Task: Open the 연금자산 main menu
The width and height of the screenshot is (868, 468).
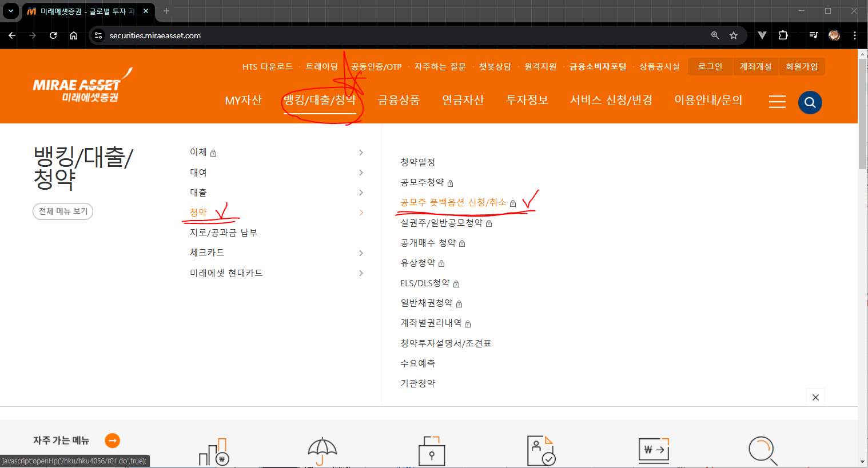Action: coord(463,101)
